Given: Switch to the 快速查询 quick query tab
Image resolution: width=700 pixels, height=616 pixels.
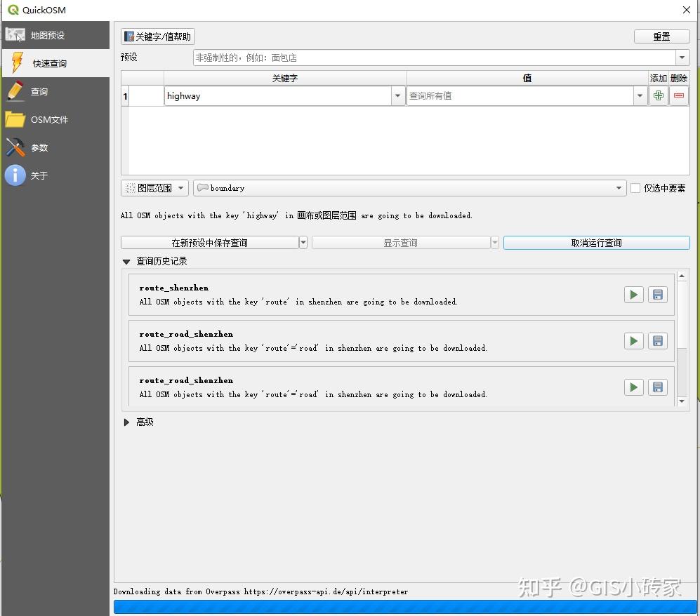Looking at the screenshot, I should (55, 63).
